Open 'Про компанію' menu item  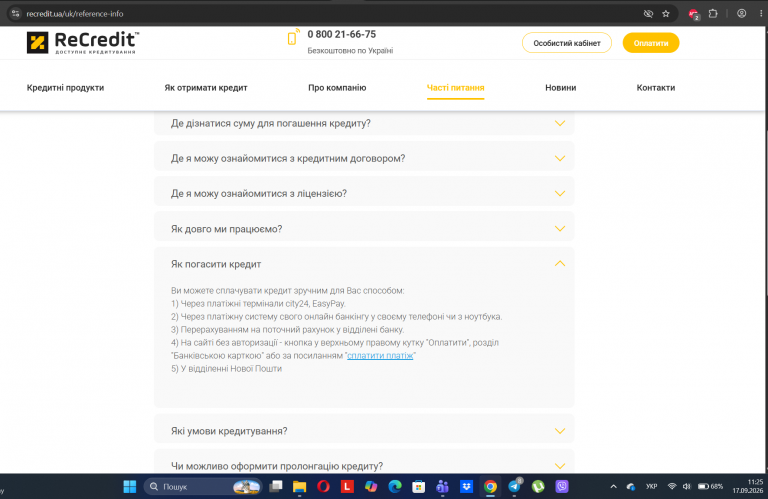coord(337,88)
